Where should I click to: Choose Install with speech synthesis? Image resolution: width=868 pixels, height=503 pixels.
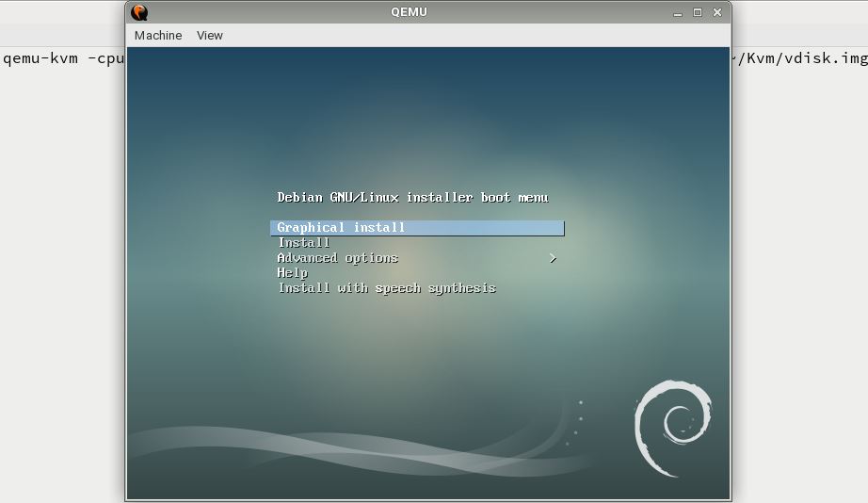pos(387,288)
